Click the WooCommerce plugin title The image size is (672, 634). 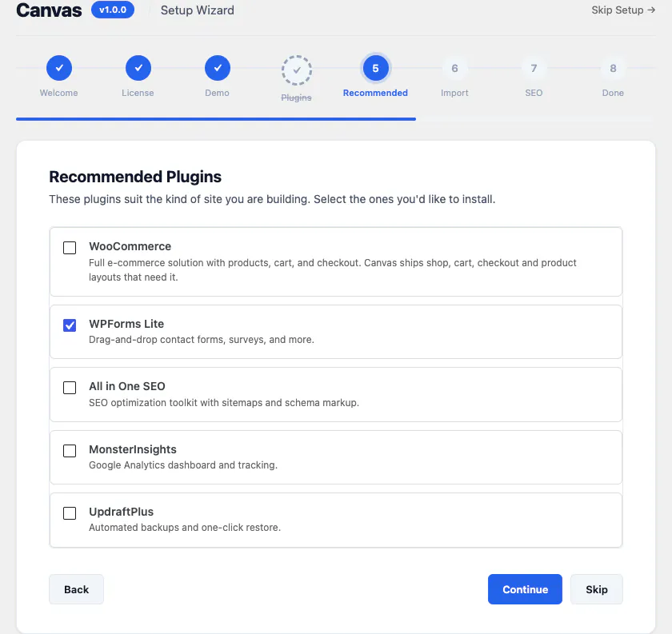[x=130, y=246]
